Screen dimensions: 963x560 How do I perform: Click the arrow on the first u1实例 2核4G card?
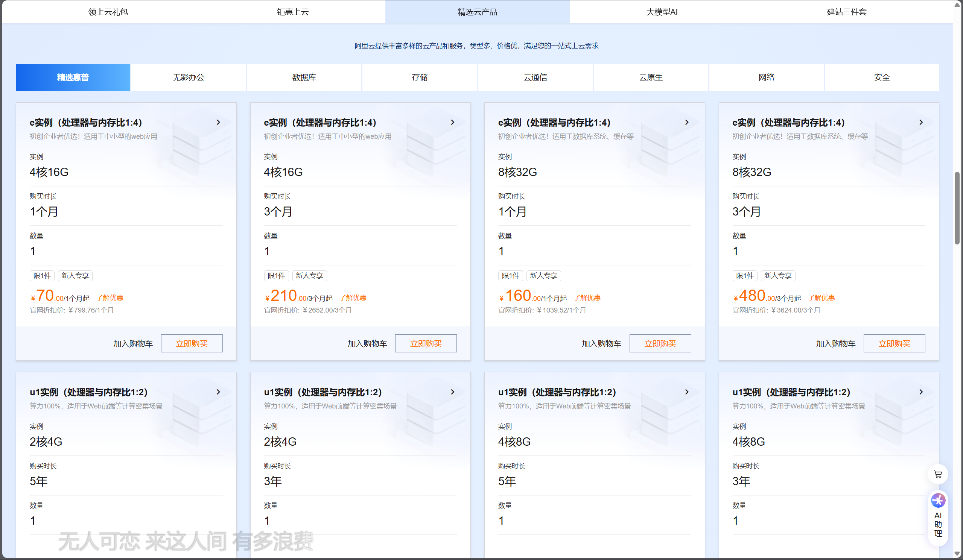click(218, 392)
